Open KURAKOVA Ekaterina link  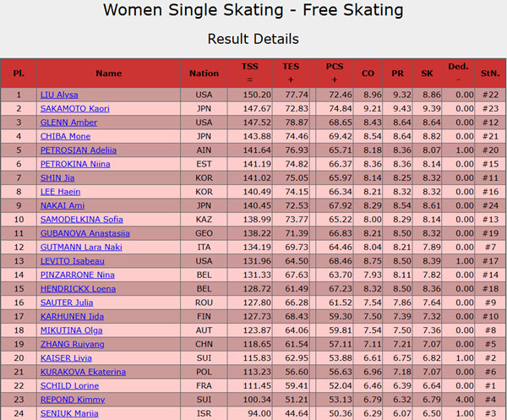(x=83, y=372)
